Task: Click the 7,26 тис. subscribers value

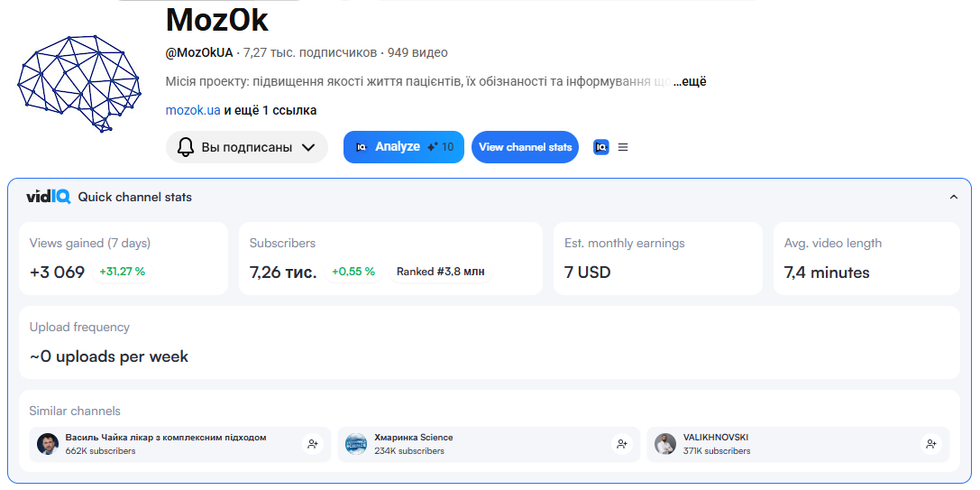Action: coord(283,273)
